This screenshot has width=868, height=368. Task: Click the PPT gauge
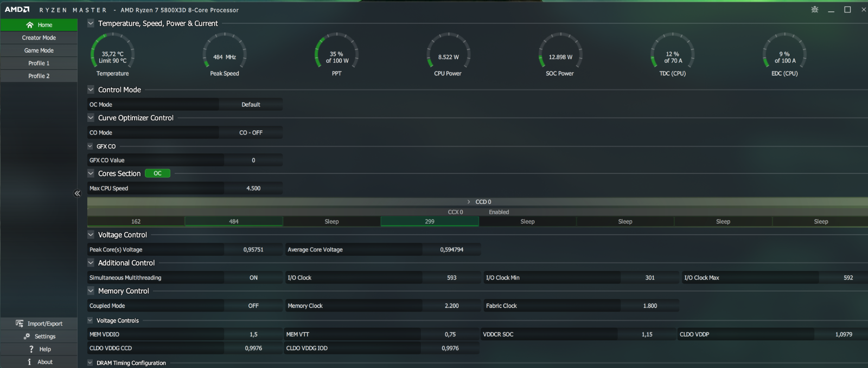[336, 55]
